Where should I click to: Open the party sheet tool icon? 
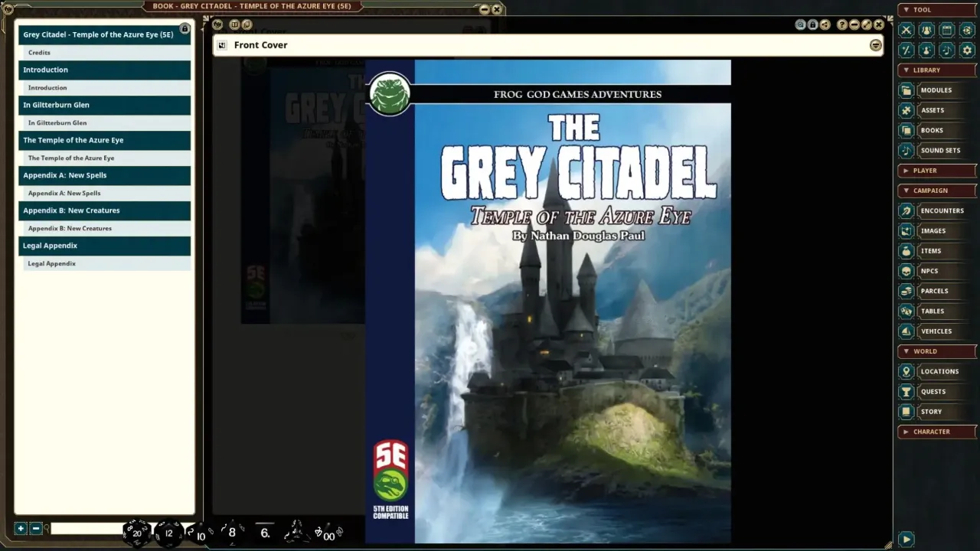926,30
